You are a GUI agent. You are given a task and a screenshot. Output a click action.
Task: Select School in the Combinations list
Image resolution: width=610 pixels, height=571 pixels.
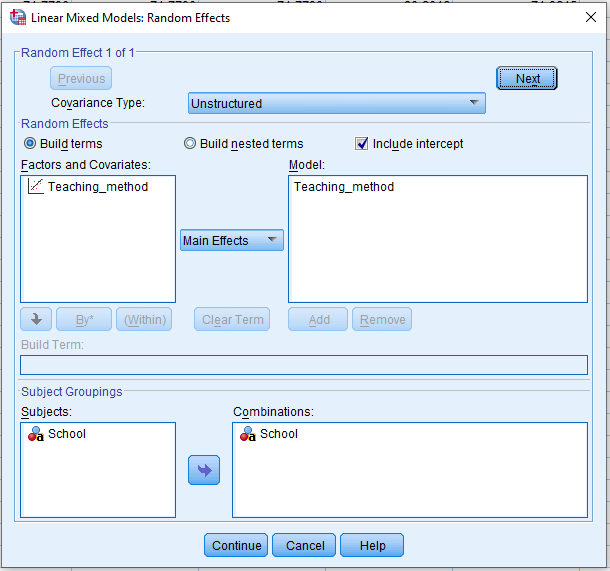pos(279,434)
